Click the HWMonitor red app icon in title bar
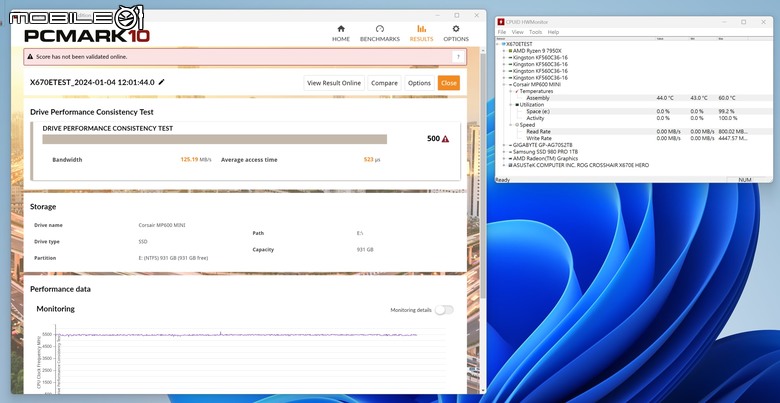The height and width of the screenshot is (403, 780). [501, 22]
